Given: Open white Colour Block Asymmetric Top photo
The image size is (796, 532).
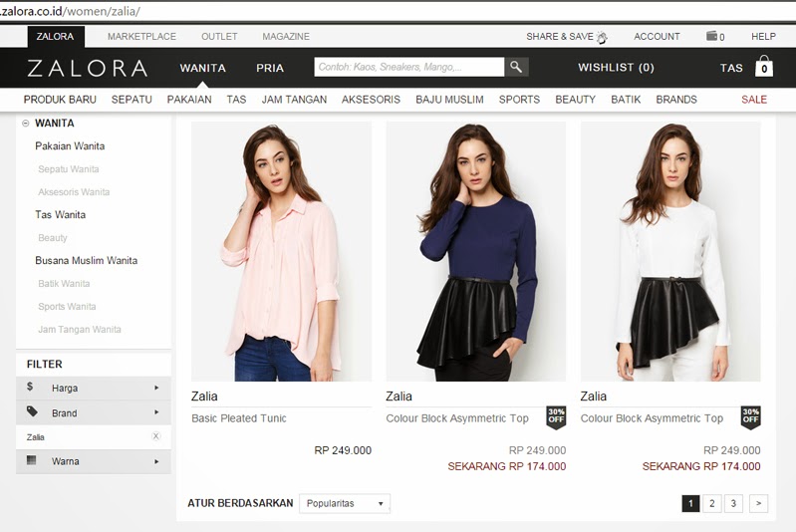Looking at the screenshot, I should point(670,251).
